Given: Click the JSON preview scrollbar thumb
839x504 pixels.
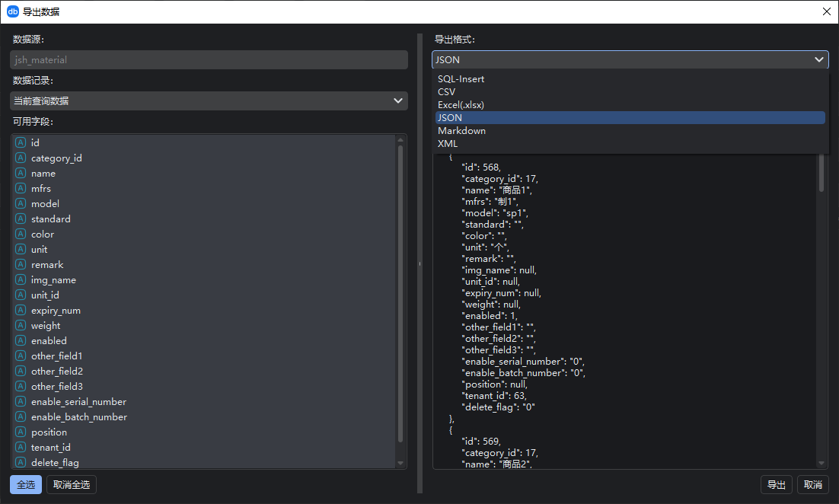Looking at the screenshot, I should click(x=821, y=173).
